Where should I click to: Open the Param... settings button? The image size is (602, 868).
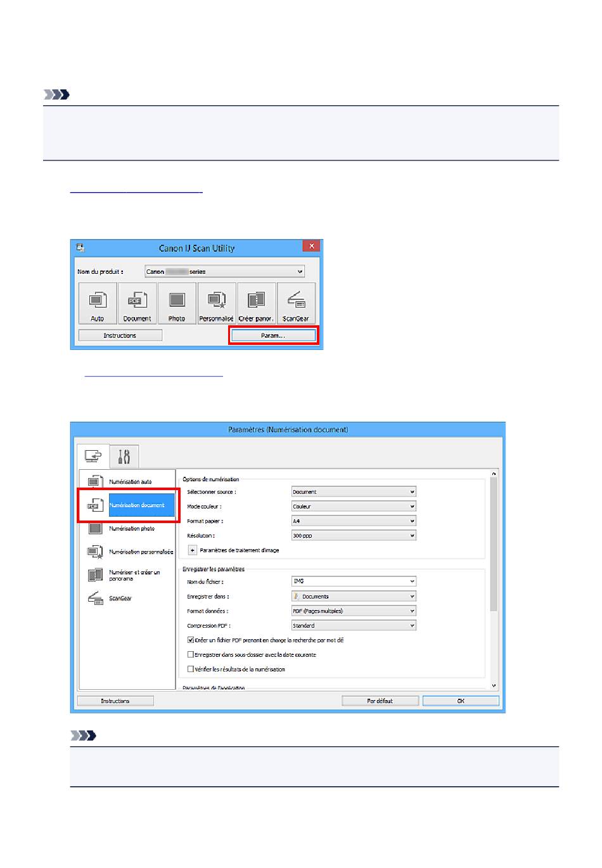click(x=273, y=335)
